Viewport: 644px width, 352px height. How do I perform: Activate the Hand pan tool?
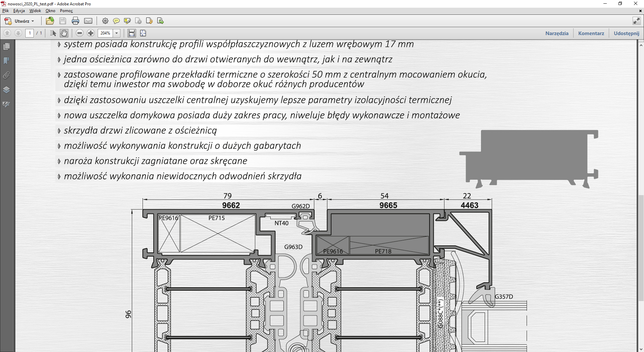[x=64, y=33]
